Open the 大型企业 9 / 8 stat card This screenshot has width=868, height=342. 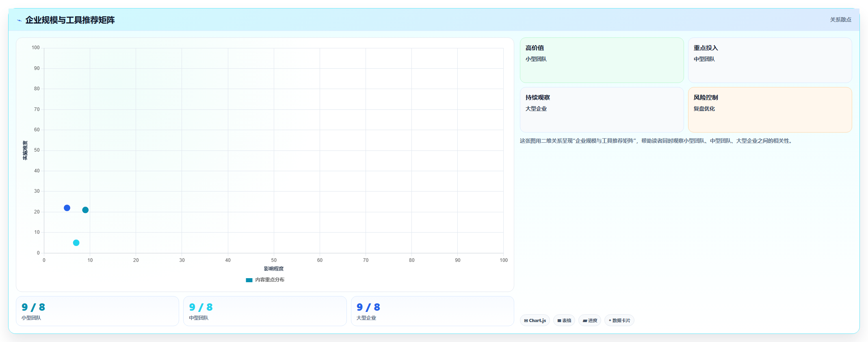tap(433, 311)
